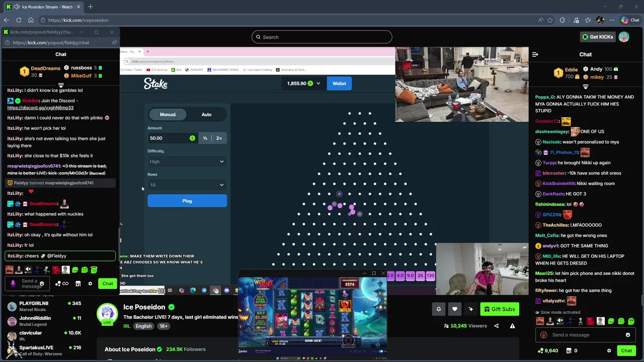Select the Auto tab in Stake plinko
644x362 pixels.
click(206, 115)
